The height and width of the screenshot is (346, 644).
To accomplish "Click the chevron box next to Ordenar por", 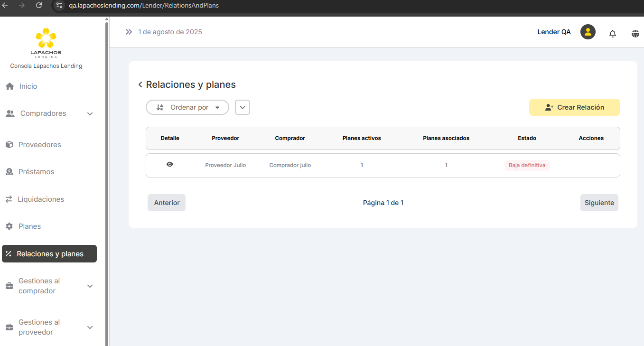I will 243,107.
